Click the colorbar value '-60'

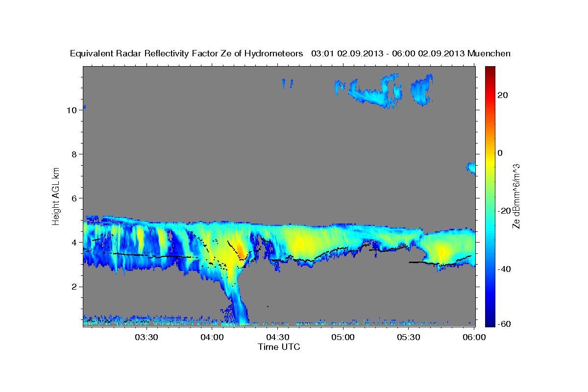coord(504,324)
